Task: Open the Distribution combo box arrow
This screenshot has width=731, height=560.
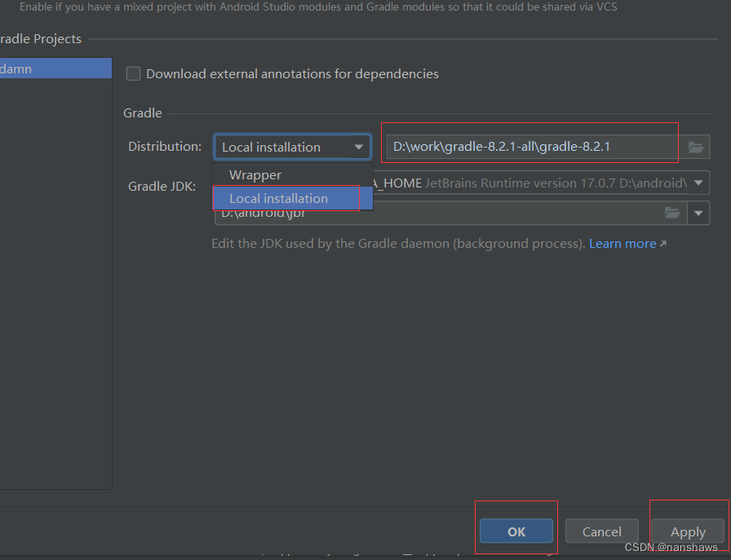Action: (x=359, y=147)
